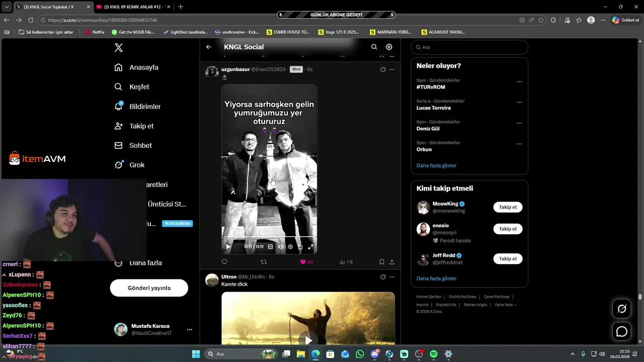Open Copilot Sohbet et button
This screenshot has width=644, height=362.
[625, 20]
